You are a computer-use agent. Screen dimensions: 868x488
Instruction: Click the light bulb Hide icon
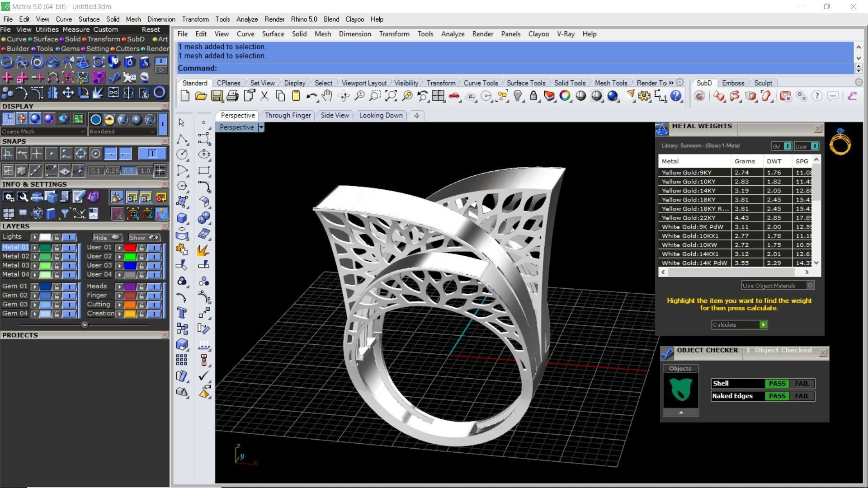tap(518, 96)
